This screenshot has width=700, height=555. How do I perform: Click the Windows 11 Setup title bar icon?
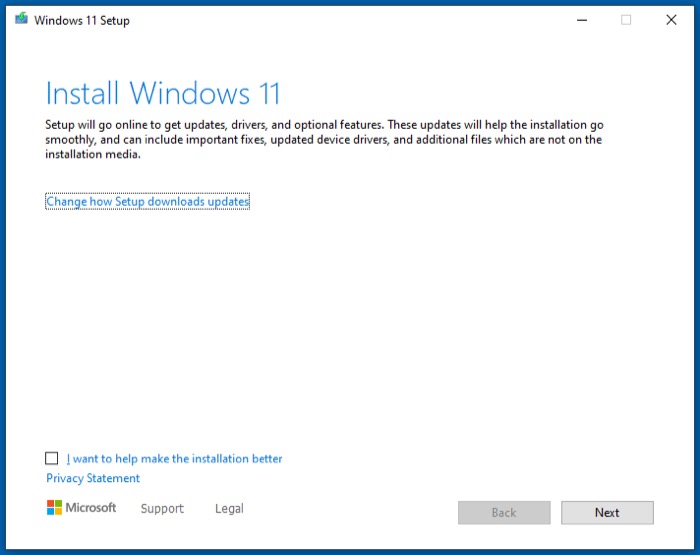click(21, 20)
